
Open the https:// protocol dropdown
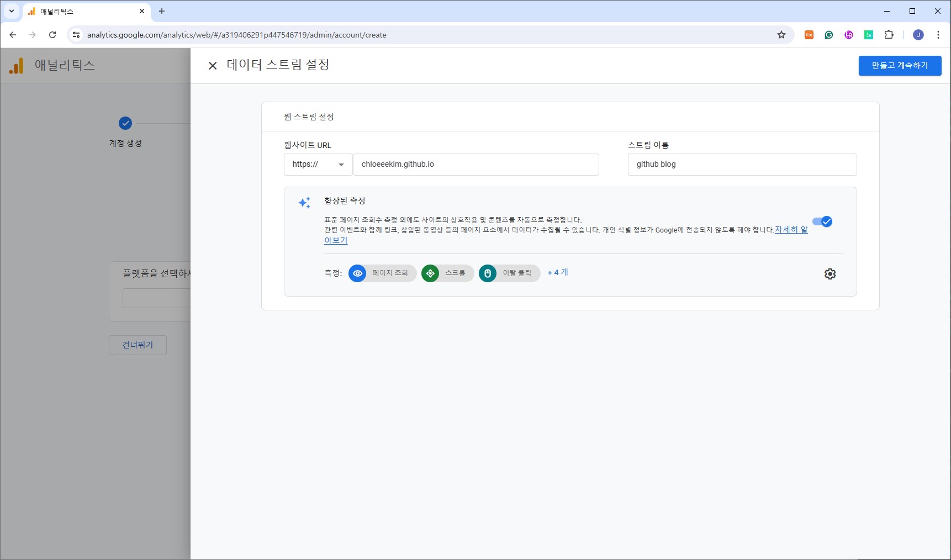point(318,165)
